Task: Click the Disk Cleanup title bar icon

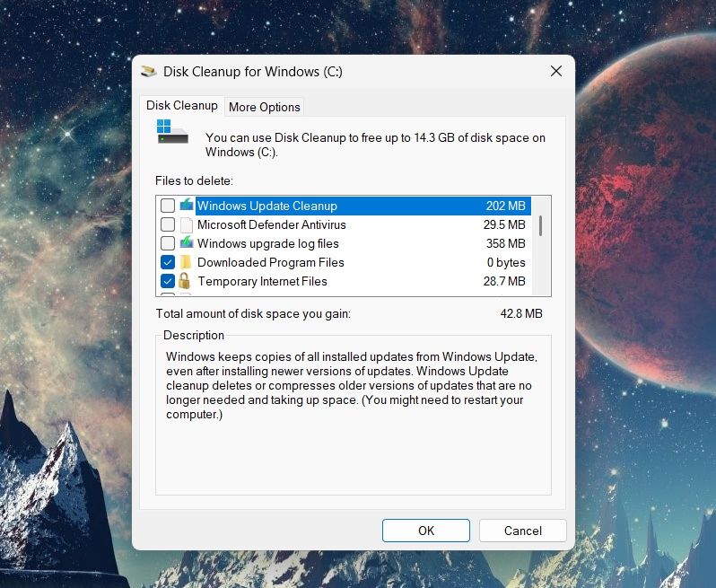Action: [x=148, y=71]
